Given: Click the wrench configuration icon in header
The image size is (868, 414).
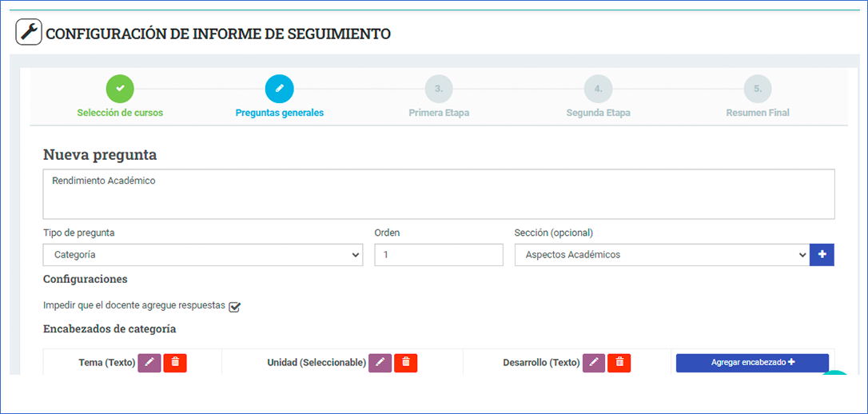Looking at the screenshot, I should (29, 33).
